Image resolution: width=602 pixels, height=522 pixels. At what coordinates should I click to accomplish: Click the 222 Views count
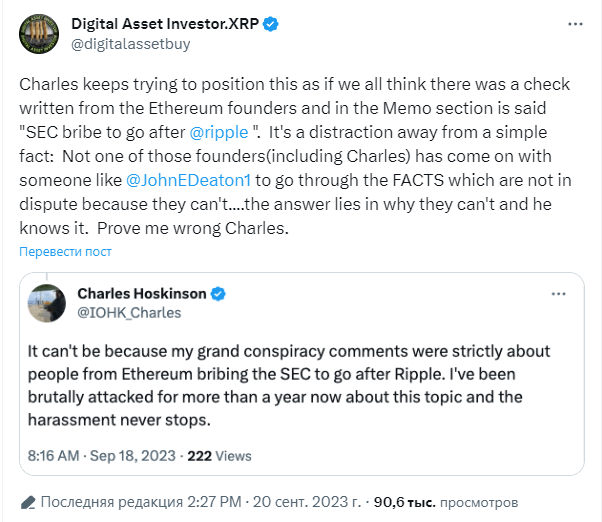219,456
